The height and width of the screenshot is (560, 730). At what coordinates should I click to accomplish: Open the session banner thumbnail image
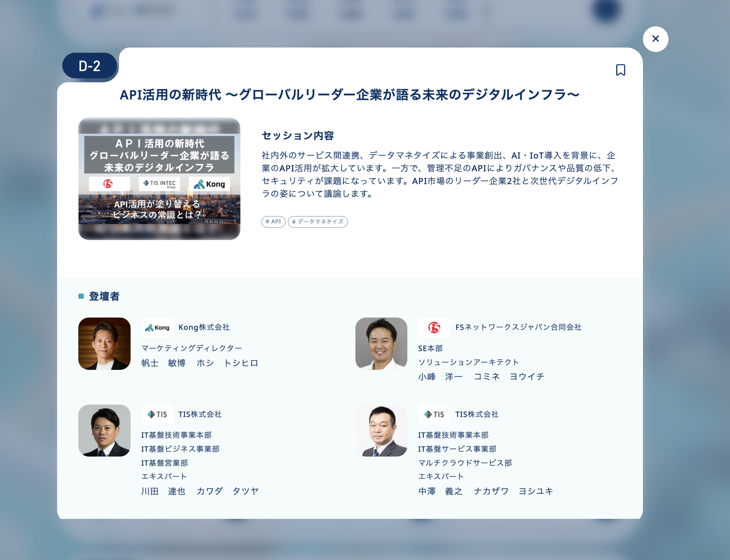(159, 179)
